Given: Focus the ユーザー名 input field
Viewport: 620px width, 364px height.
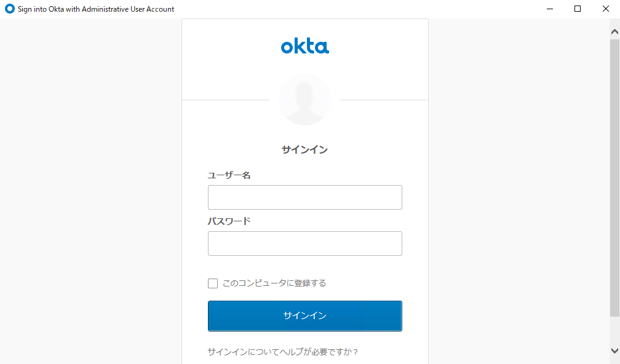Looking at the screenshot, I should point(304,197).
